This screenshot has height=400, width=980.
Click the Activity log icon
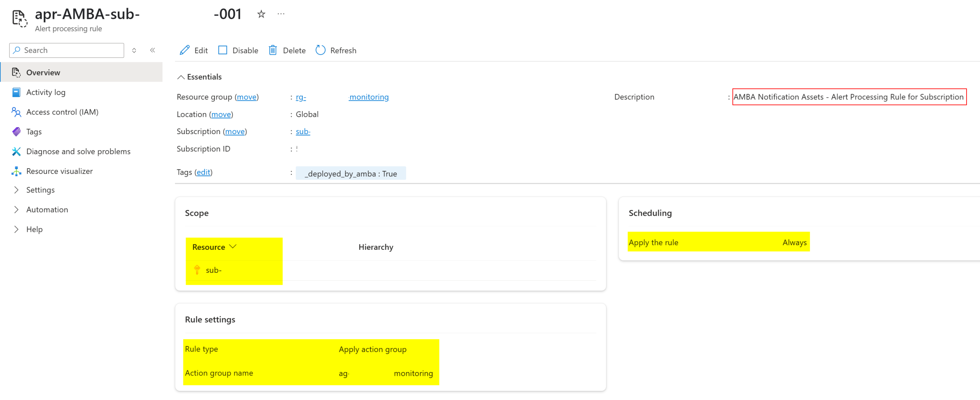tap(16, 92)
